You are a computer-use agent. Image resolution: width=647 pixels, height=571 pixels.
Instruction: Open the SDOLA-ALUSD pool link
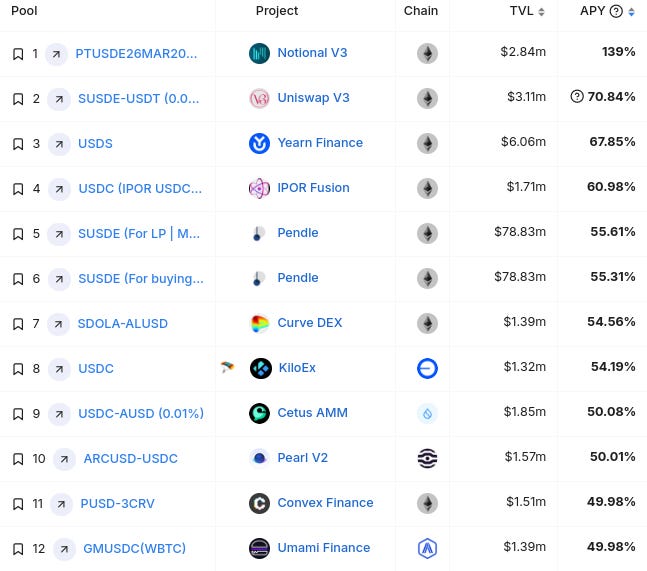pyautogui.click(x=123, y=323)
